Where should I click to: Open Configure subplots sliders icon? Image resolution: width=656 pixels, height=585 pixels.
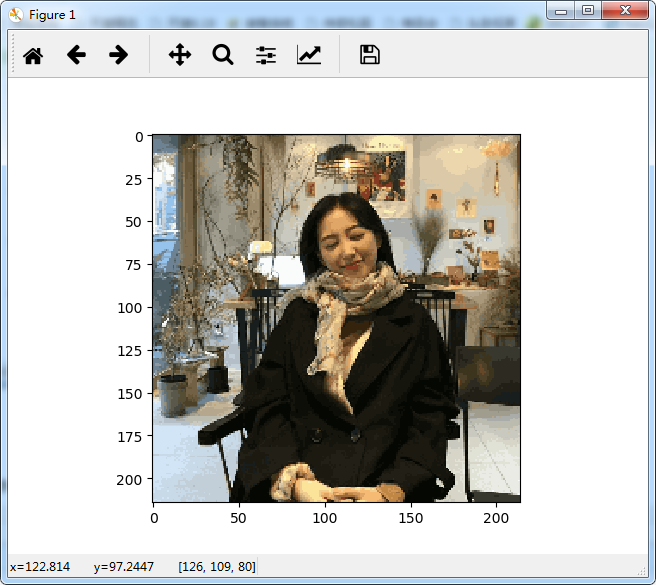pyautogui.click(x=266, y=55)
